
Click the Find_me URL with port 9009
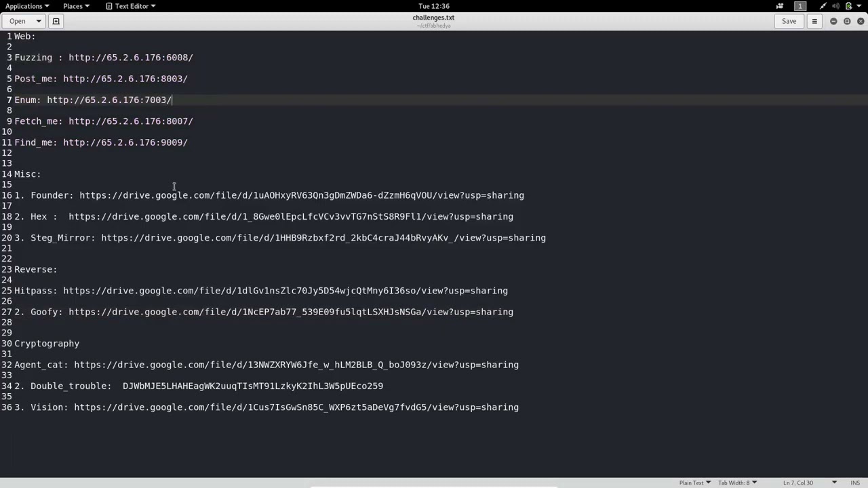[125, 142]
